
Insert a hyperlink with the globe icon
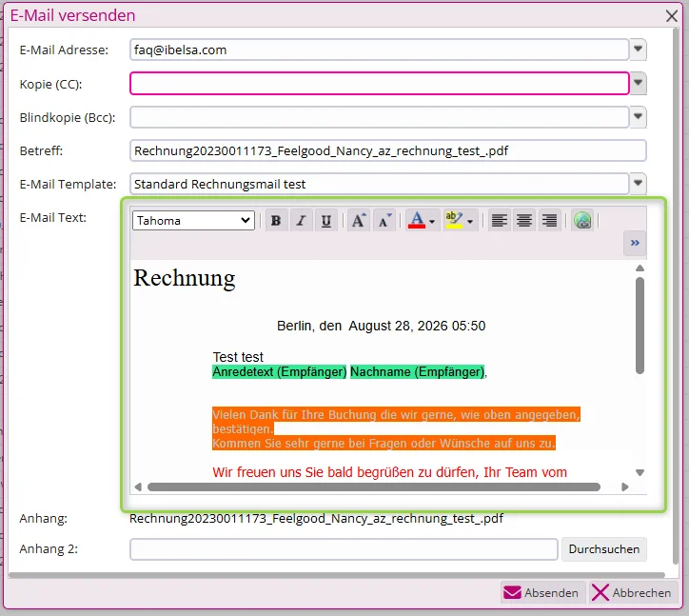582,220
